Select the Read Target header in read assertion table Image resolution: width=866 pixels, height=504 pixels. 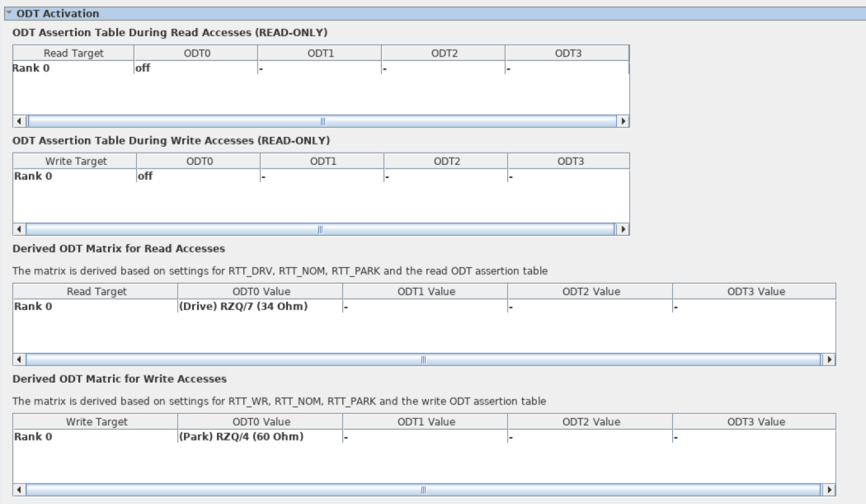click(x=73, y=54)
